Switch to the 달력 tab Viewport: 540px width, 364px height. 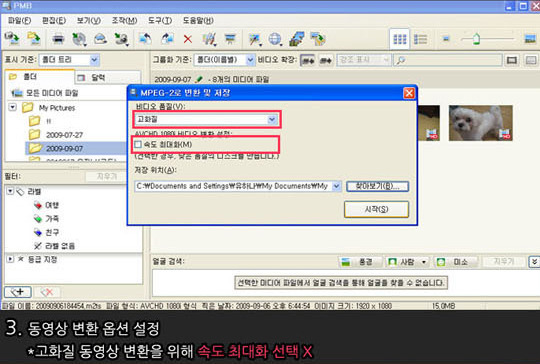coord(108,77)
